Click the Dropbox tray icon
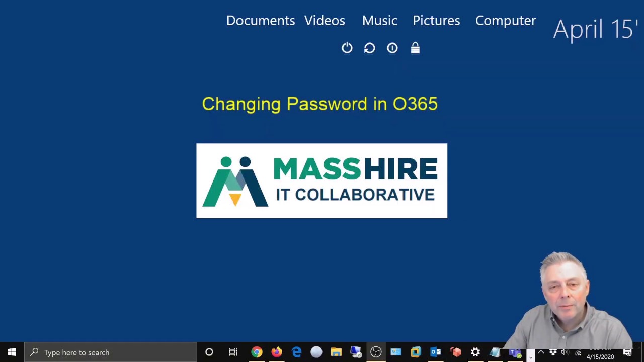 553,352
